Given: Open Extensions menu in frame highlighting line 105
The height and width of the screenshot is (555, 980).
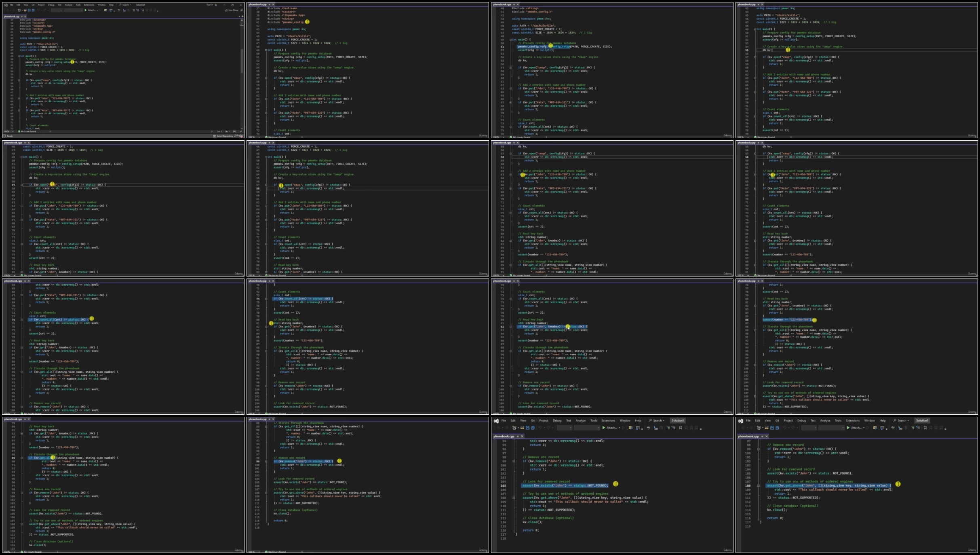Looking at the screenshot, I should coord(608,420).
